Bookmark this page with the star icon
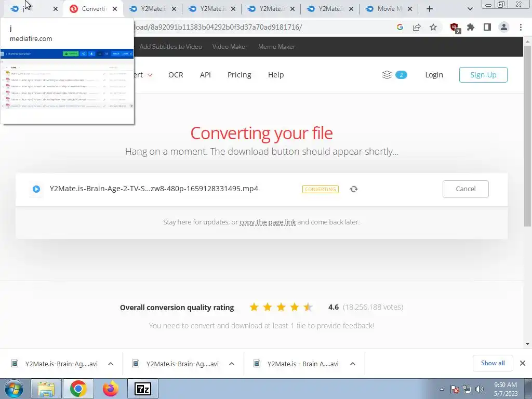 point(433,27)
